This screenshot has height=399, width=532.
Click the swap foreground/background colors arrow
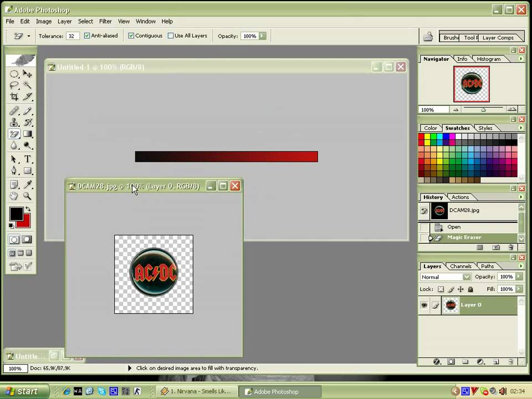28,209
